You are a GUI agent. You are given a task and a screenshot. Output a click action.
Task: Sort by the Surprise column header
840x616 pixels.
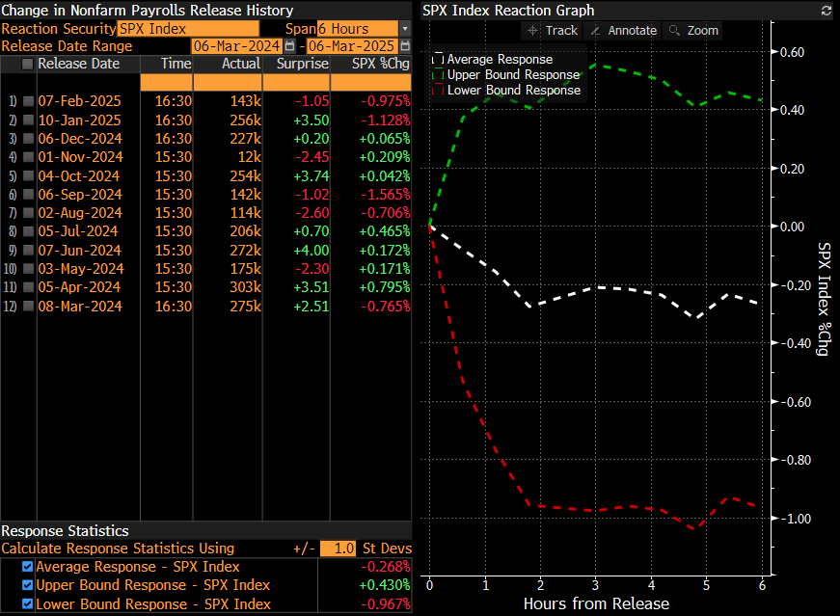click(x=302, y=64)
